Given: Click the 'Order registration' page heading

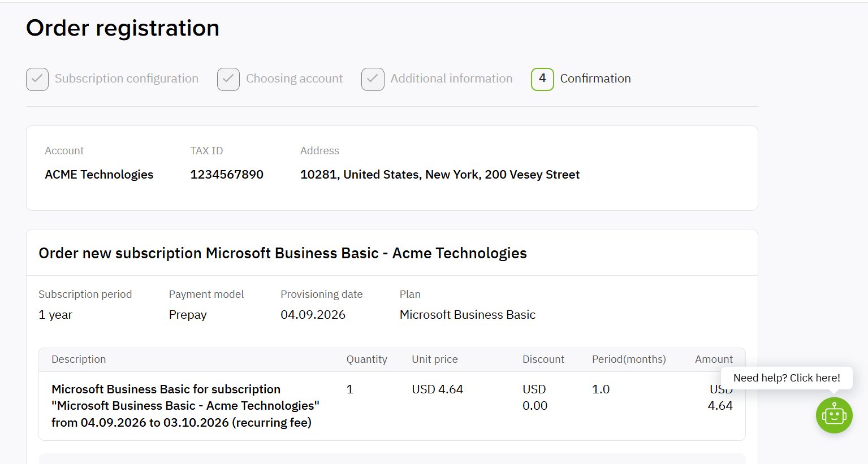Looking at the screenshot, I should [x=123, y=28].
